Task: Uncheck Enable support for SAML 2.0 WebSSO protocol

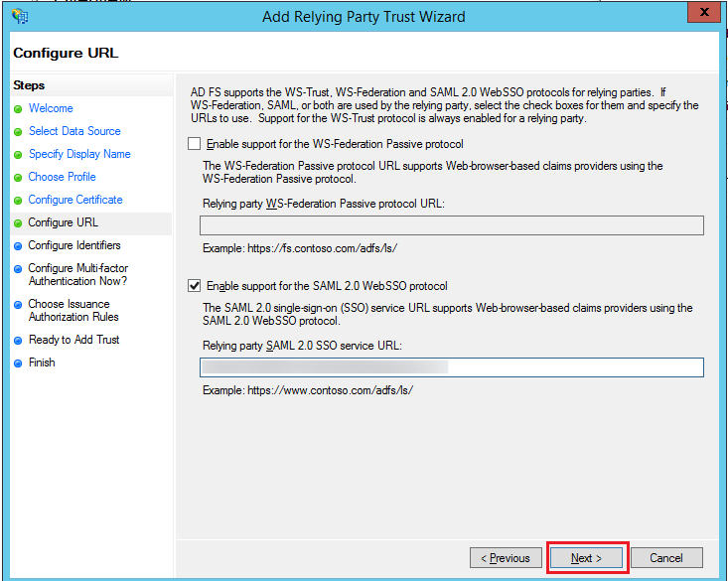Action: pos(194,286)
